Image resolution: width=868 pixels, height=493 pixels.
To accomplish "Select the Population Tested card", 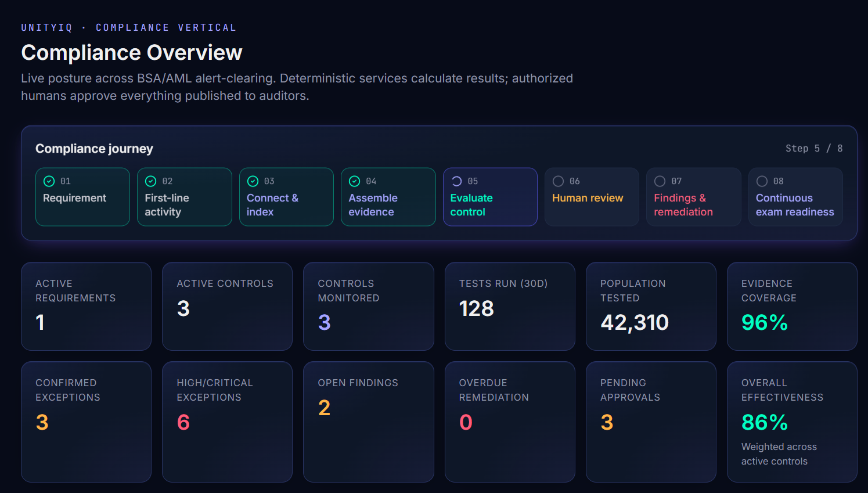I will point(651,306).
